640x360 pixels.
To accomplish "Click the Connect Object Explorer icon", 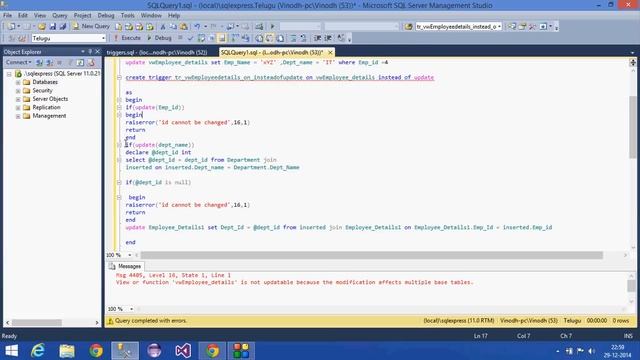I will [40, 62].
